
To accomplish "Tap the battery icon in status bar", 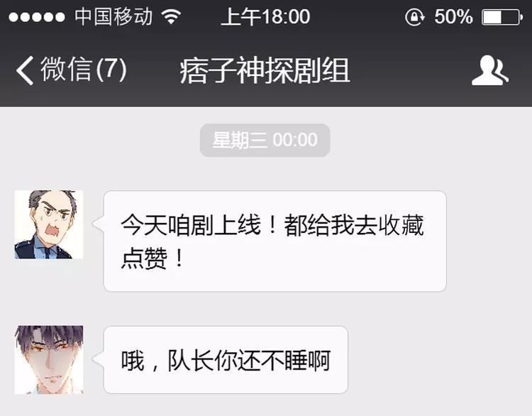I will (x=502, y=17).
